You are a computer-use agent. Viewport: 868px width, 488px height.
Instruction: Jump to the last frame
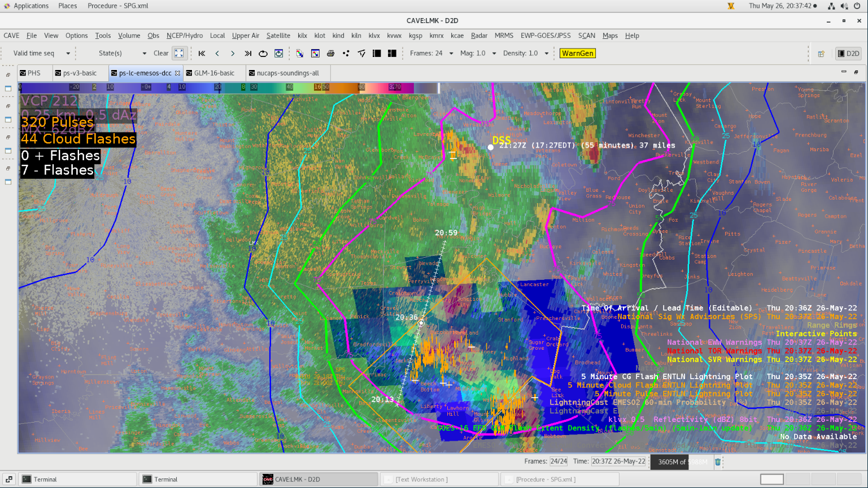(248, 53)
